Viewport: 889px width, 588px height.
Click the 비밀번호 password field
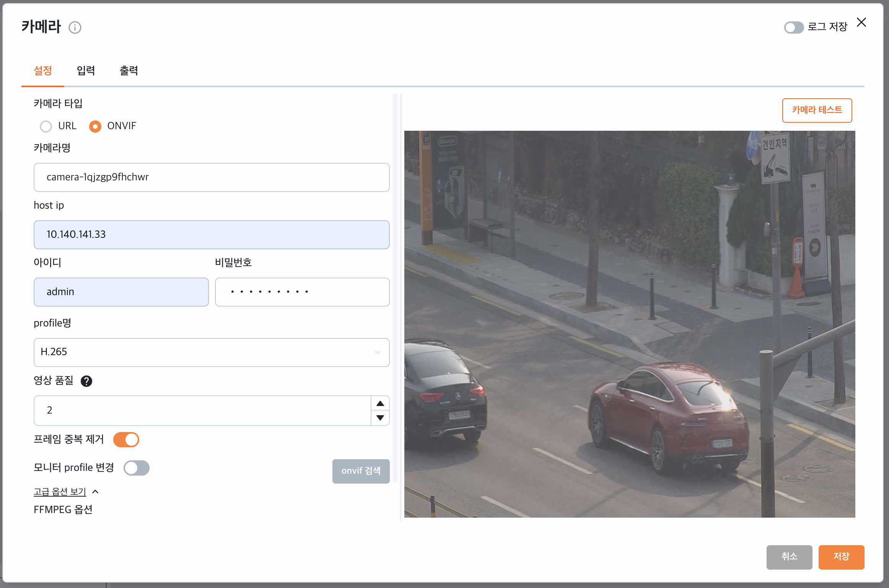pos(302,292)
